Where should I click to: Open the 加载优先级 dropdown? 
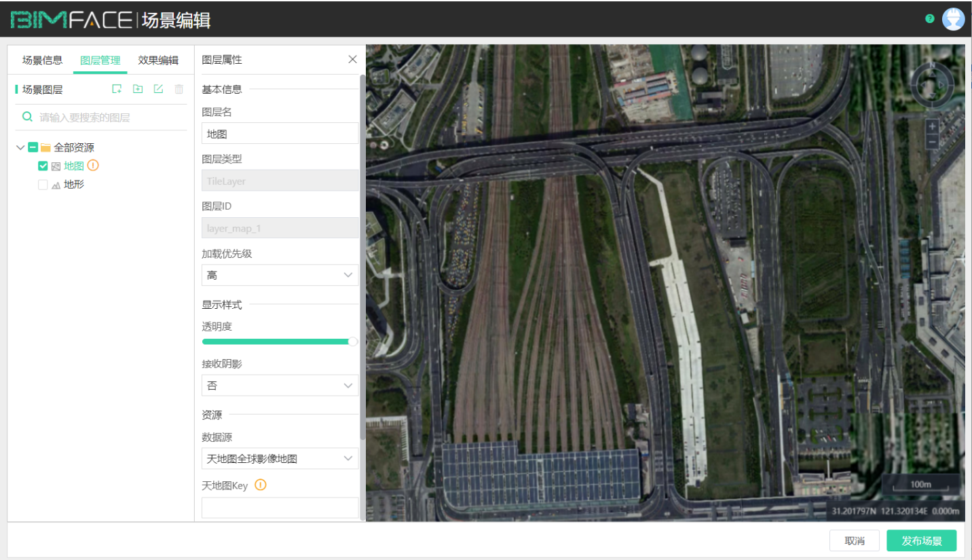(x=280, y=275)
